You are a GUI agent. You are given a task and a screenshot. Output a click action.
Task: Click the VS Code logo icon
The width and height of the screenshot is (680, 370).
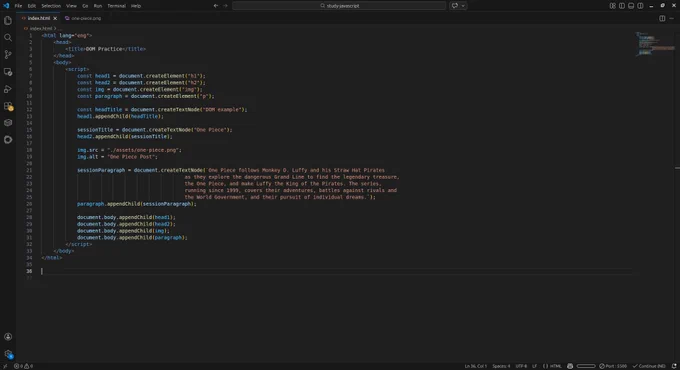(x=6, y=6)
